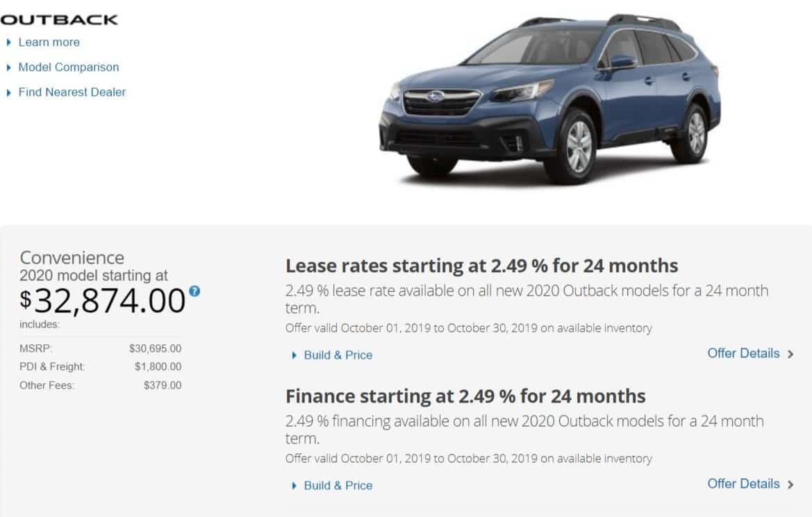This screenshot has height=517, width=812.
Task: Click the lease rates heading
Action: tap(482, 266)
